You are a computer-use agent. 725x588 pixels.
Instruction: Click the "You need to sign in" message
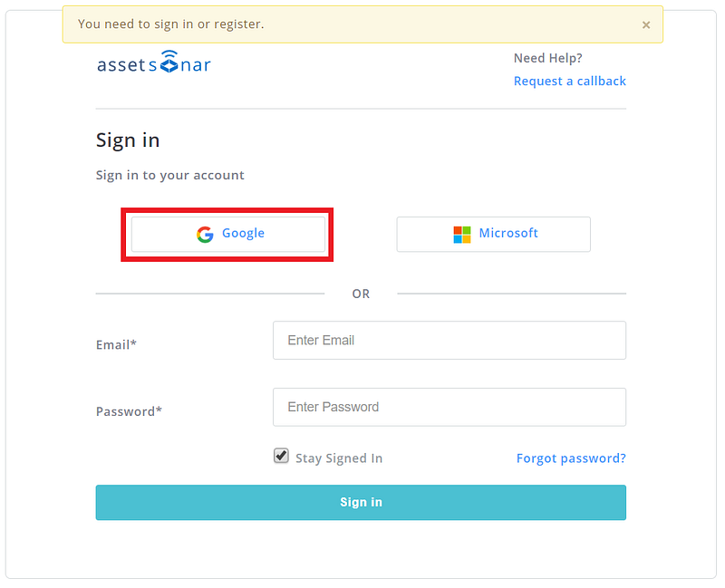tap(171, 24)
